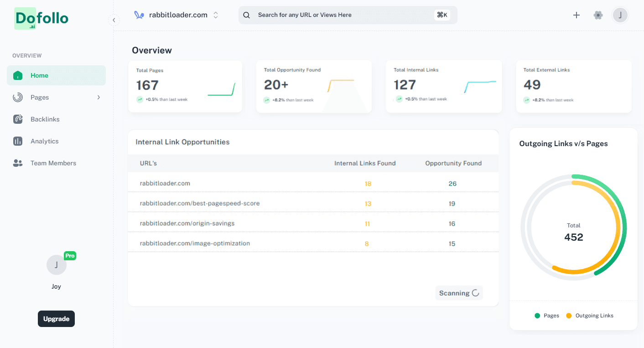This screenshot has width=644, height=348.
Task: Expand the Pages submenu arrow
Action: point(99,97)
